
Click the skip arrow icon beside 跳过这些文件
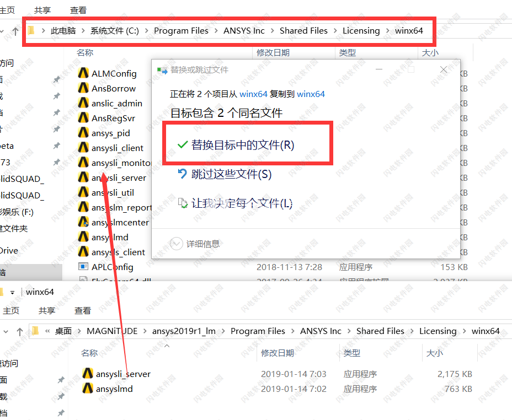coord(182,174)
